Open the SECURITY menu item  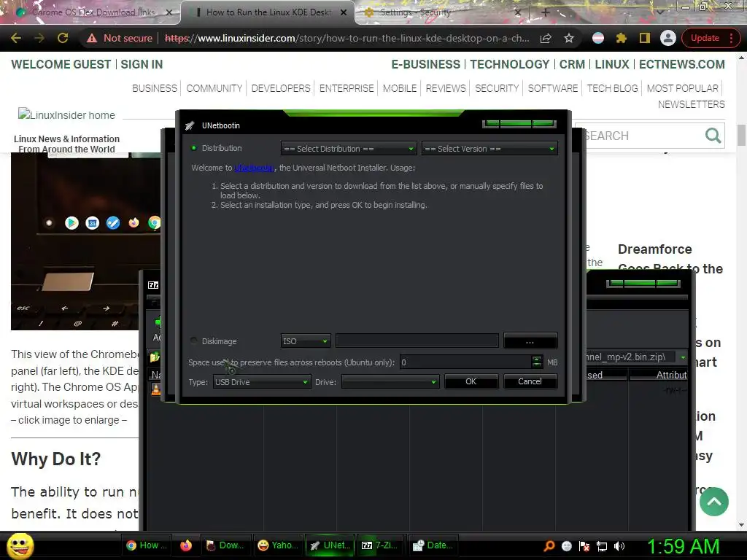tap(497, 88)
